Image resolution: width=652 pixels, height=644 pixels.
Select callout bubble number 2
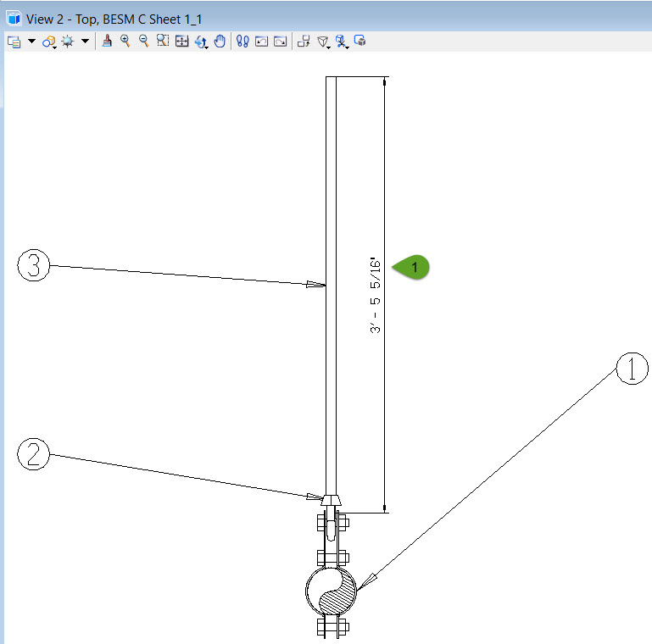coord(34,453)
